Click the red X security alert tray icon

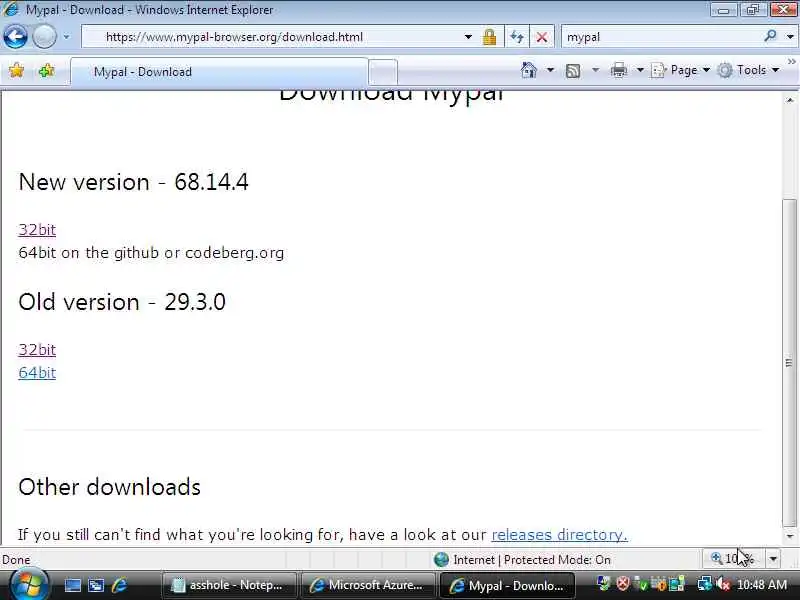click(x=622, y=584)
